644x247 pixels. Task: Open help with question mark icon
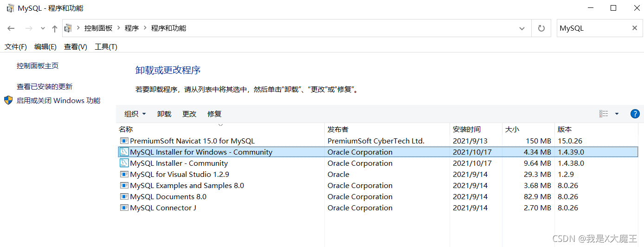[635, 114]
